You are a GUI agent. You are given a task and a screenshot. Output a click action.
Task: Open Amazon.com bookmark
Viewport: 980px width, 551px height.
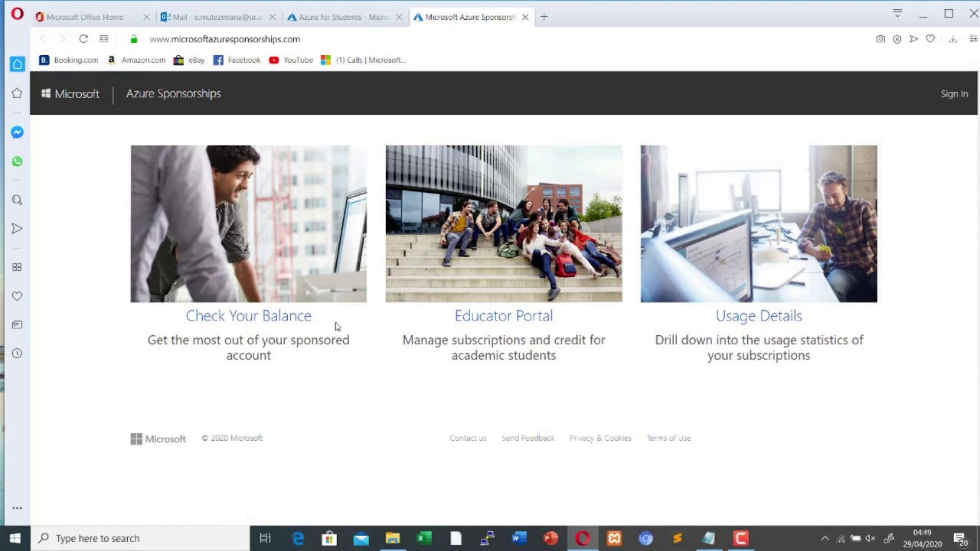tap(136, 60)
